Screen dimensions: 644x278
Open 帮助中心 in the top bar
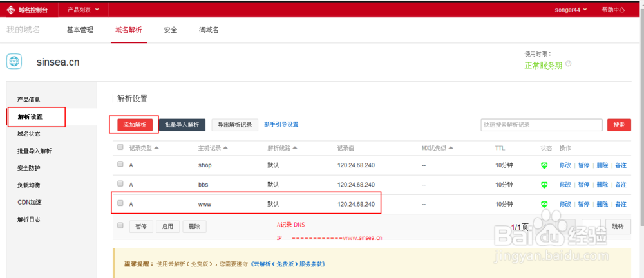613,10
